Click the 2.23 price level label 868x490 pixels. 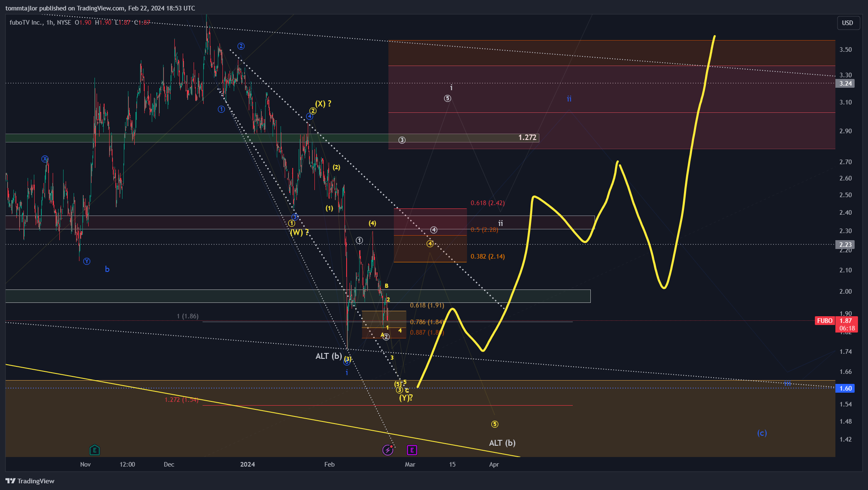point(845,245)
